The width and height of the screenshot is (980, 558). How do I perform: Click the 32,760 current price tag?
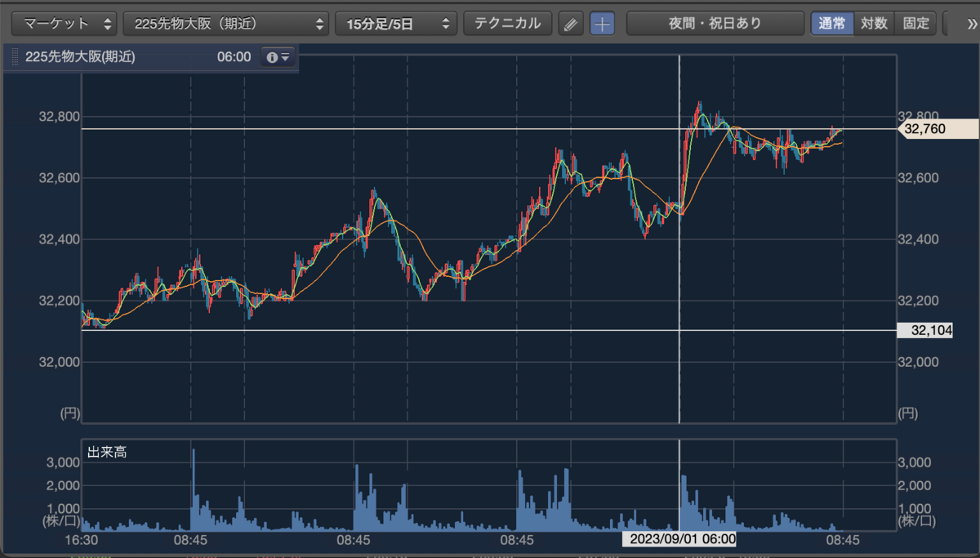coord(938,128)
